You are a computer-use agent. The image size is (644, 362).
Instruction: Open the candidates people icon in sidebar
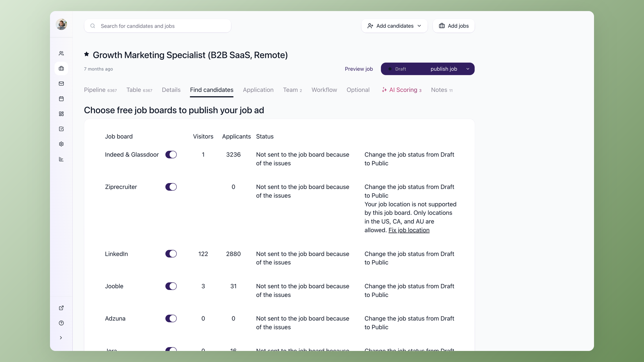point(61,53)
